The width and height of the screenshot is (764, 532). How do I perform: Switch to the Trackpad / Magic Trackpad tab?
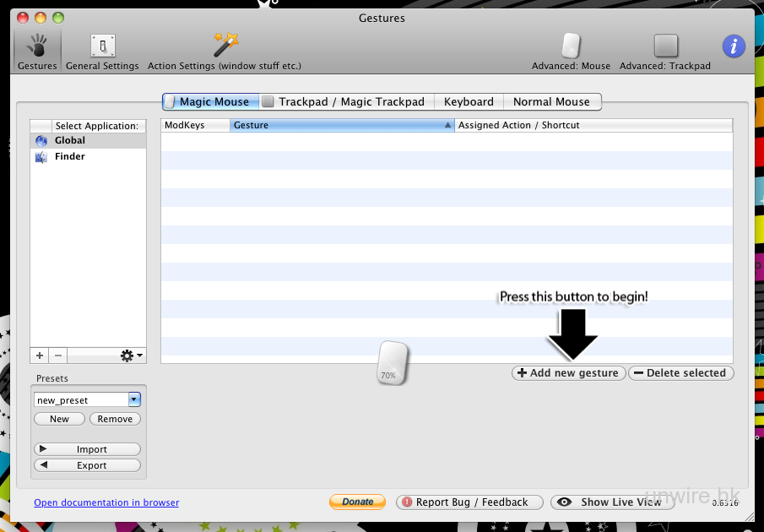pyautogui.click(x=344, y=101)
